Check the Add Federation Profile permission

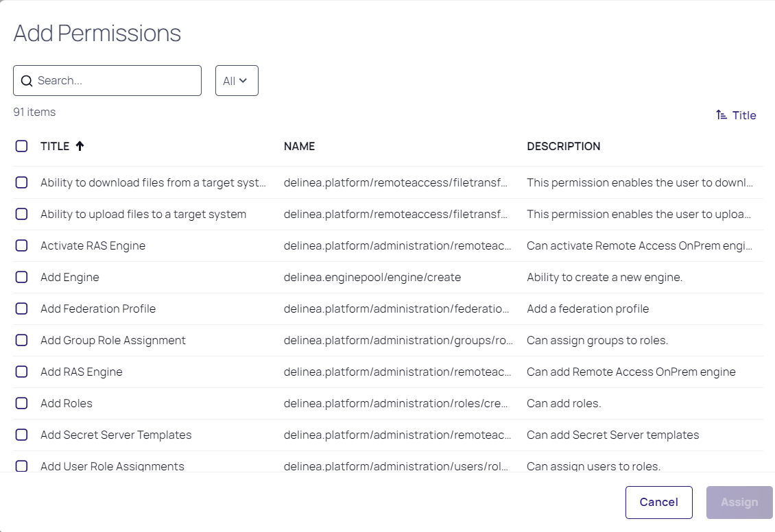[x=21, y=309]
